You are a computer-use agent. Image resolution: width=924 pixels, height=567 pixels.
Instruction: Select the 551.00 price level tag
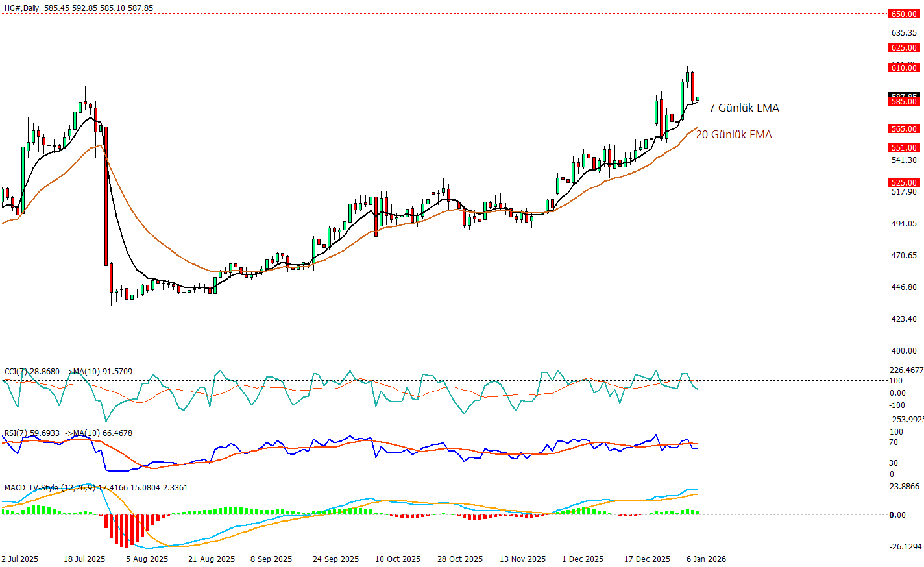point(904,147)
